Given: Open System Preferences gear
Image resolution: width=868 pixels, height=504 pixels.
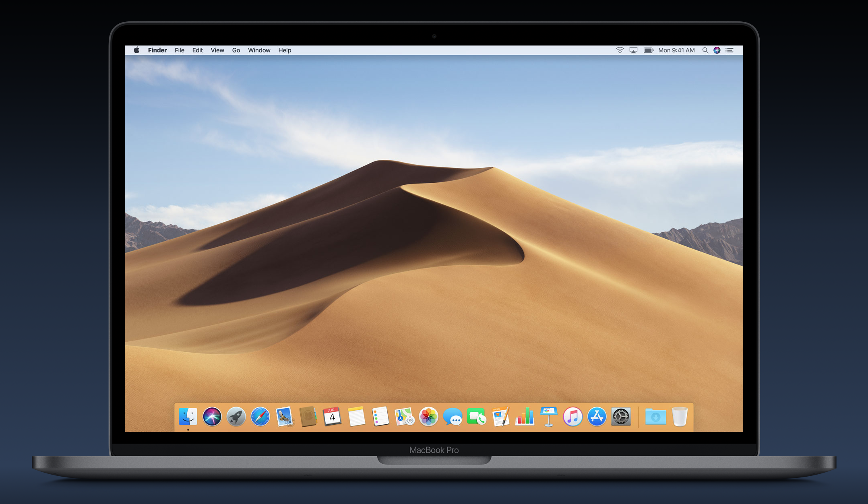Looking at the screenshot, I should point(621,417).
